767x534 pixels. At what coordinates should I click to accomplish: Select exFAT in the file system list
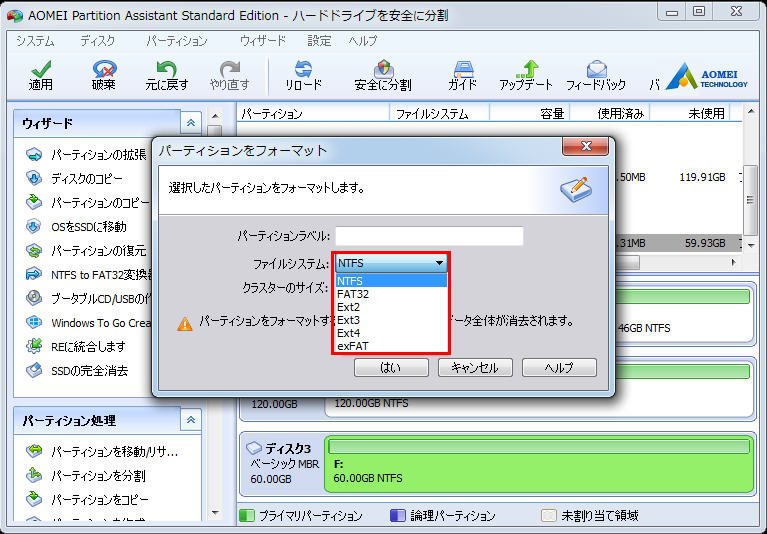(x=391, y=346)
